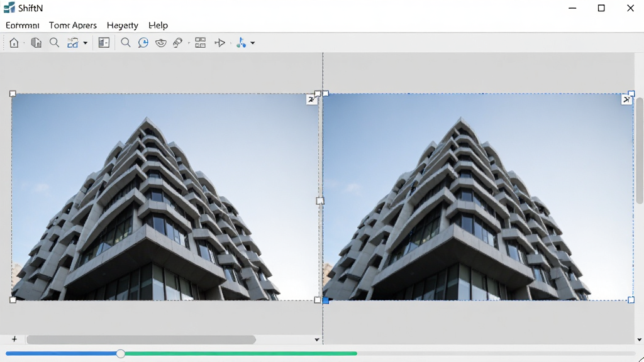Image resolution: width=644 pixels, height=362 pixels.
Task: Click the four-pane grid layout icon
Action: click(201, 43)
